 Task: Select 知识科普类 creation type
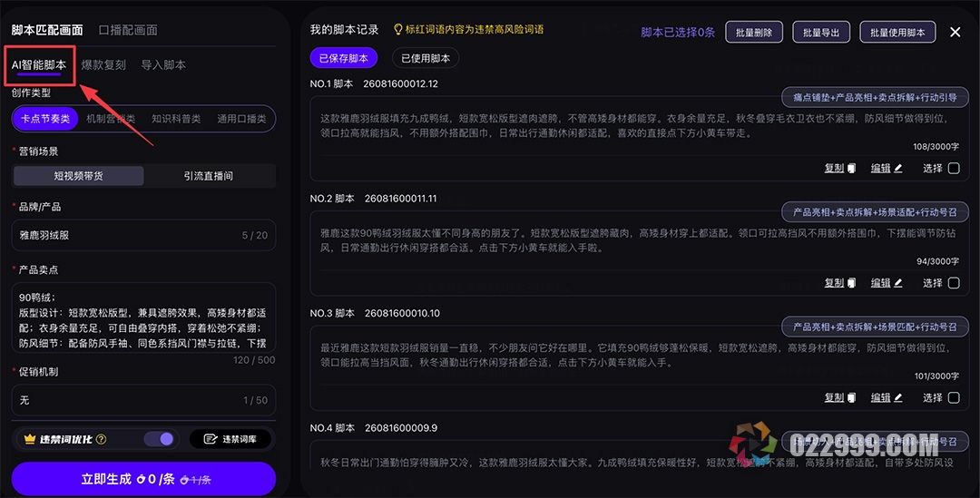click(x=176, y=119)
